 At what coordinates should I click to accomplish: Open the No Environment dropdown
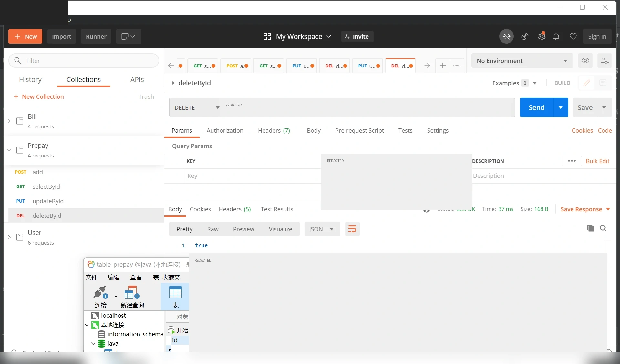click(522, 61)
